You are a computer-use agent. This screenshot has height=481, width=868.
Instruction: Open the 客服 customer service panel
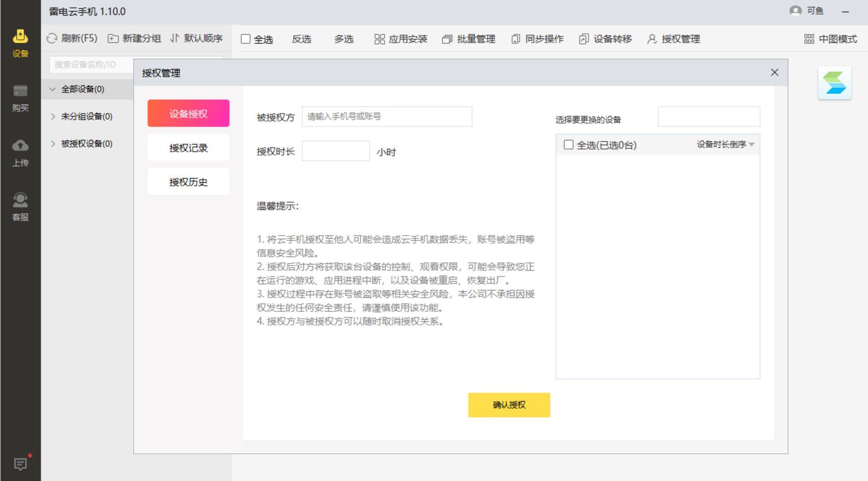click(20, 206)
